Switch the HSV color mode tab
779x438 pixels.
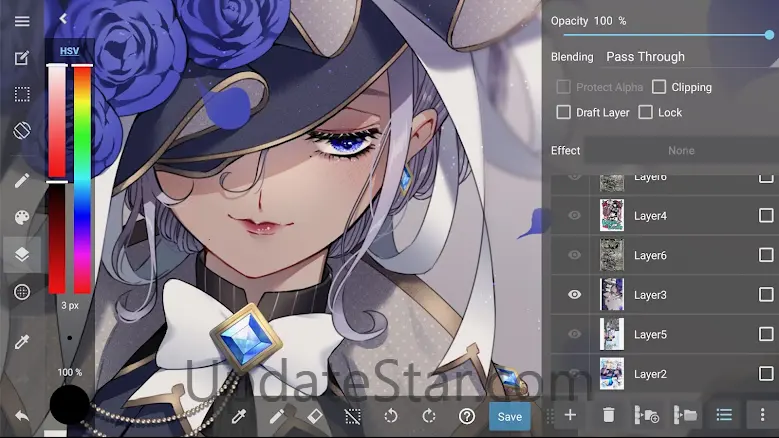pyautogui.click(x=70, y=51)
